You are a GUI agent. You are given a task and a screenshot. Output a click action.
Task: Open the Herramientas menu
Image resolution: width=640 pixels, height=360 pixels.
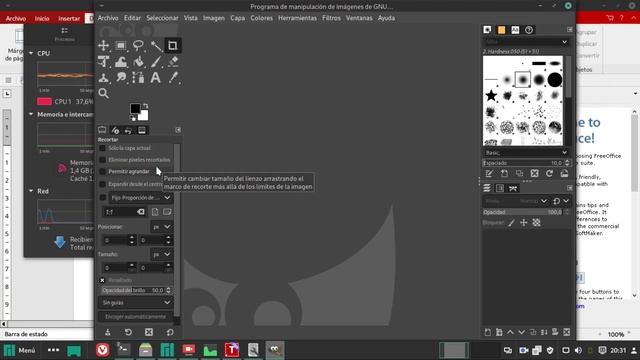297,18
